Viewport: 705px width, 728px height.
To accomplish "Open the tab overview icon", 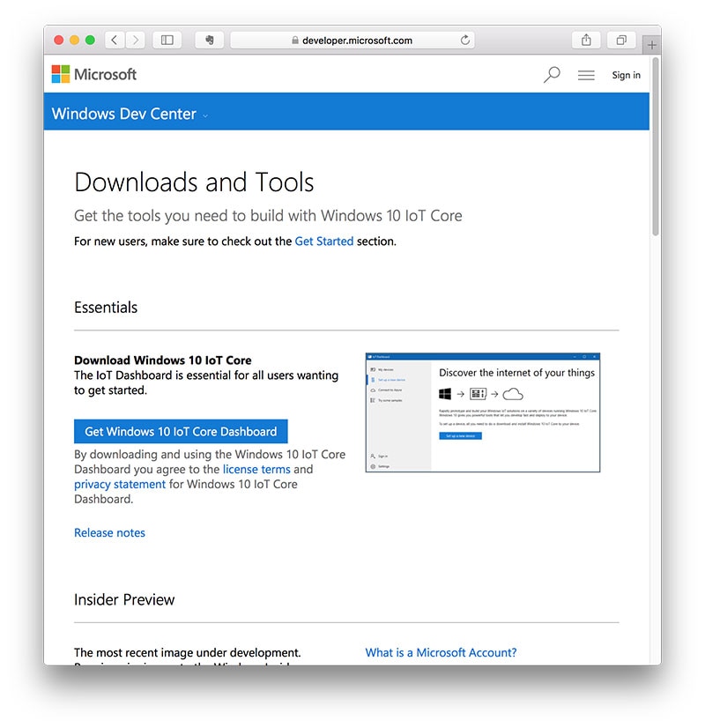I will 620,40.
